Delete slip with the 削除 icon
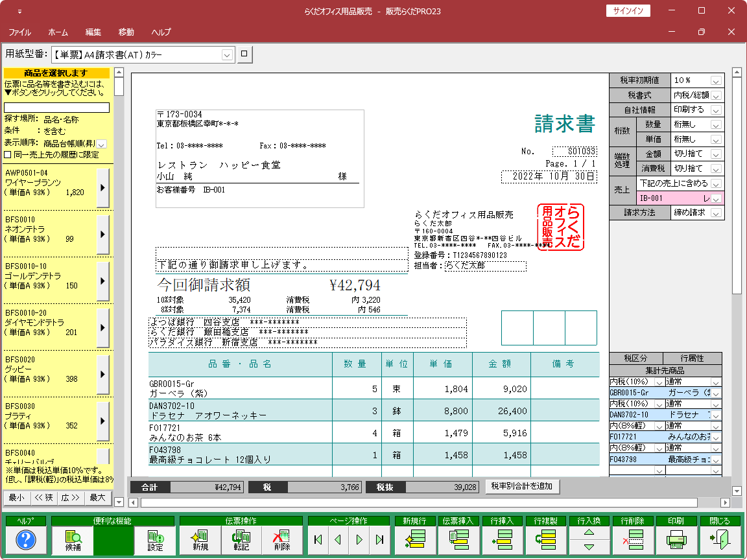 282,539
